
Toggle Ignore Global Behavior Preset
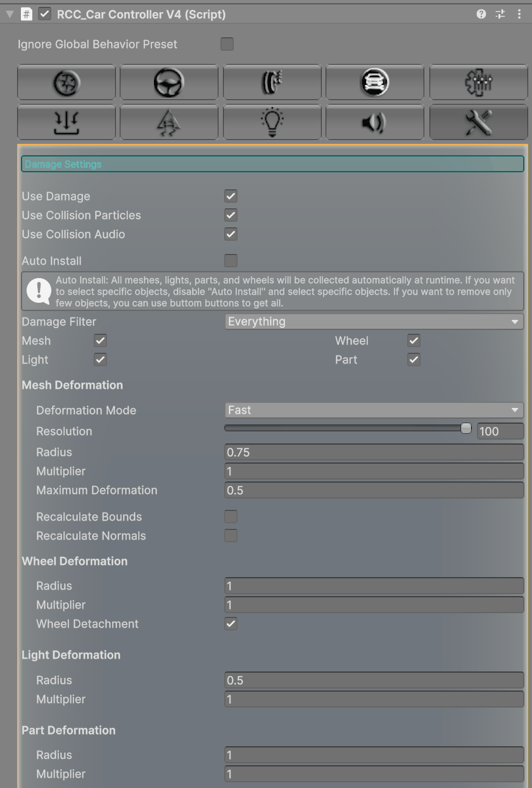[x=227, y=44]
